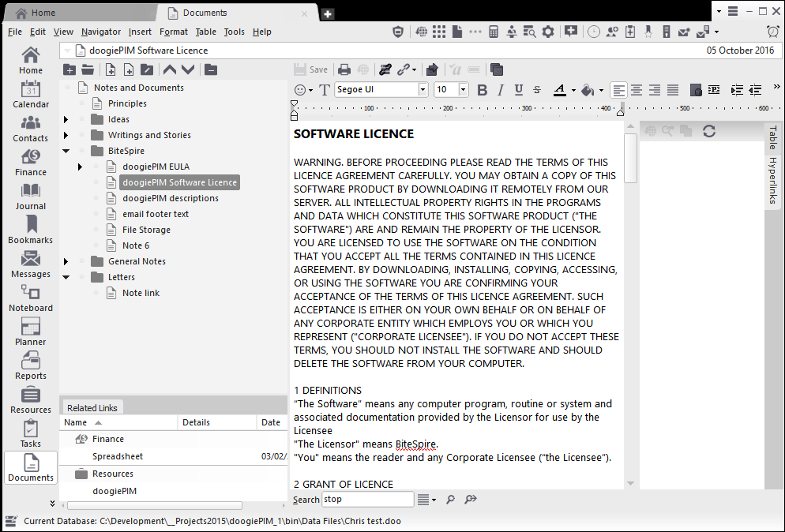Click the new folder icon above the tree
The height and width of the screenshot is (532, 785).
pos(69,69)
